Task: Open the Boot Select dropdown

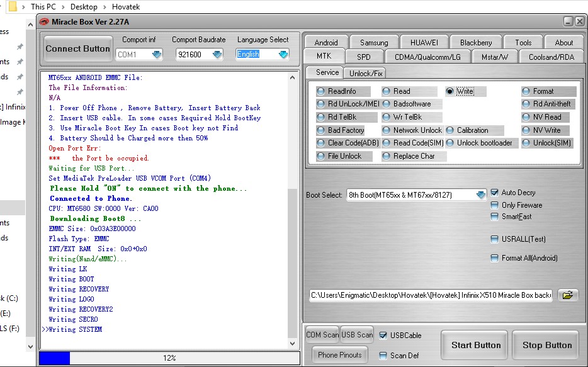Action: click(480, 195)
